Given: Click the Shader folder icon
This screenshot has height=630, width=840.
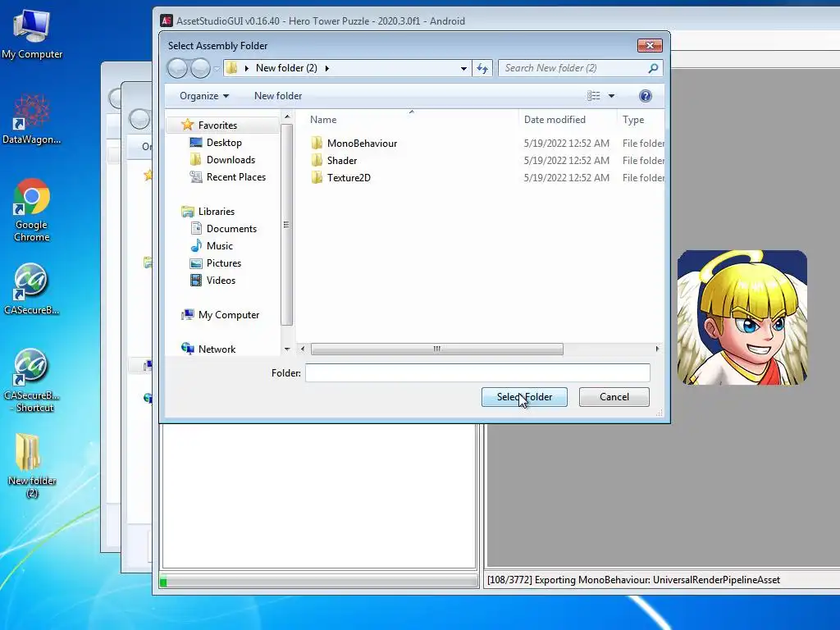Looking at the screenshot, I should [x=317, y=160].
